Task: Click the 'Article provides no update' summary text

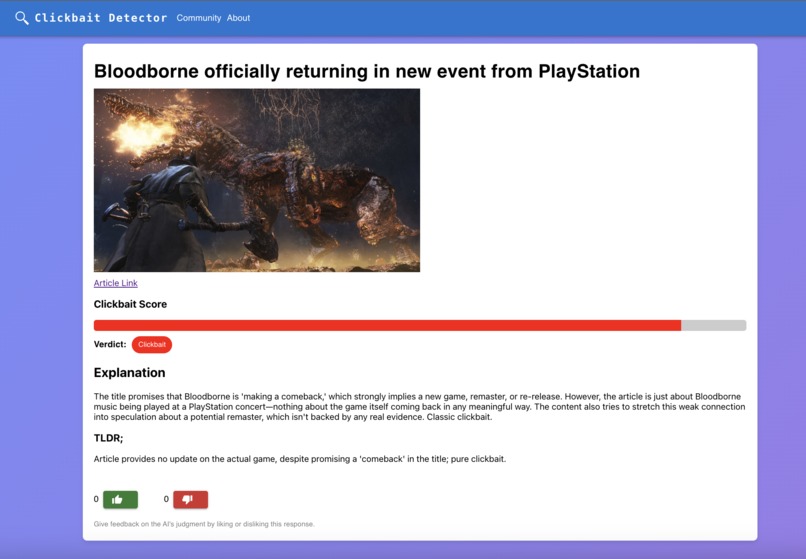Action: point(300,459)
